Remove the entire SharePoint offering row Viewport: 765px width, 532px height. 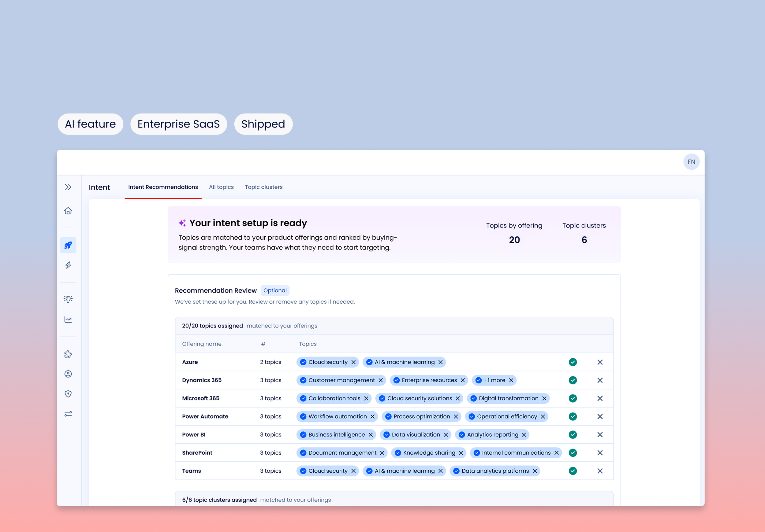click(600, 453)
